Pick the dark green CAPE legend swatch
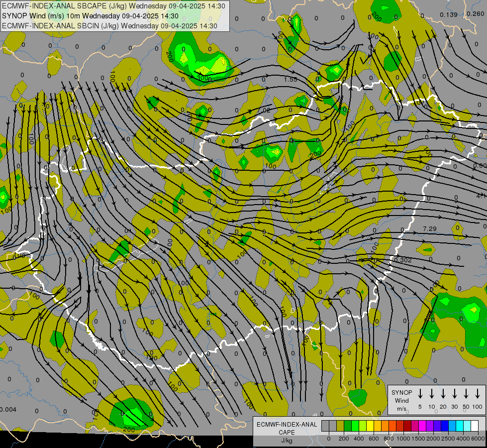The height and width of the screenshot is (448, 487). [348, 426]
